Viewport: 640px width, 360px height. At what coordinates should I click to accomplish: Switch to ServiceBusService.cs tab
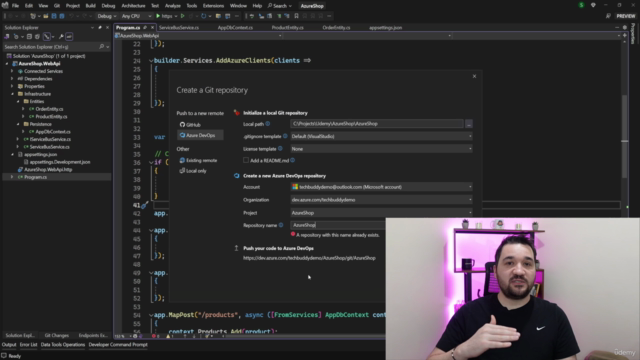point(179,28)
